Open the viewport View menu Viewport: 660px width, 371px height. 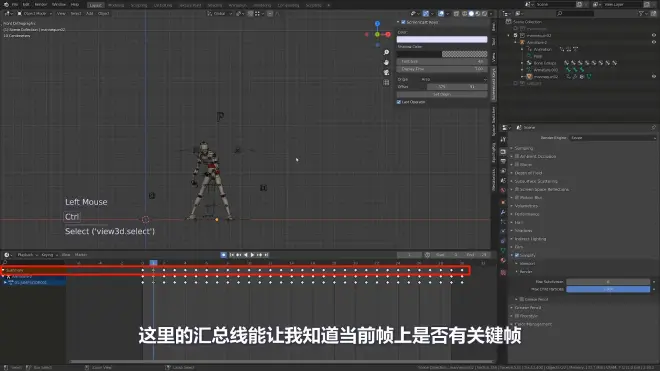[61, 13]
